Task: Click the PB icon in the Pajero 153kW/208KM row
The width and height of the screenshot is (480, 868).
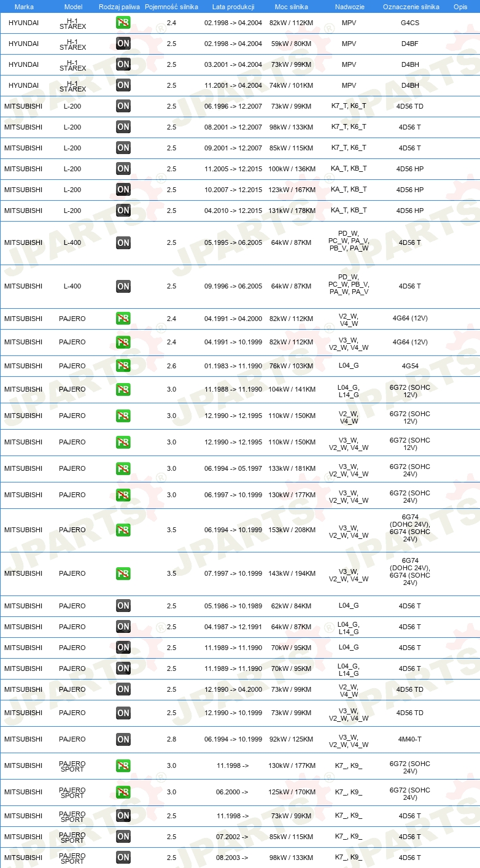Action: click(x=123, y=530)
